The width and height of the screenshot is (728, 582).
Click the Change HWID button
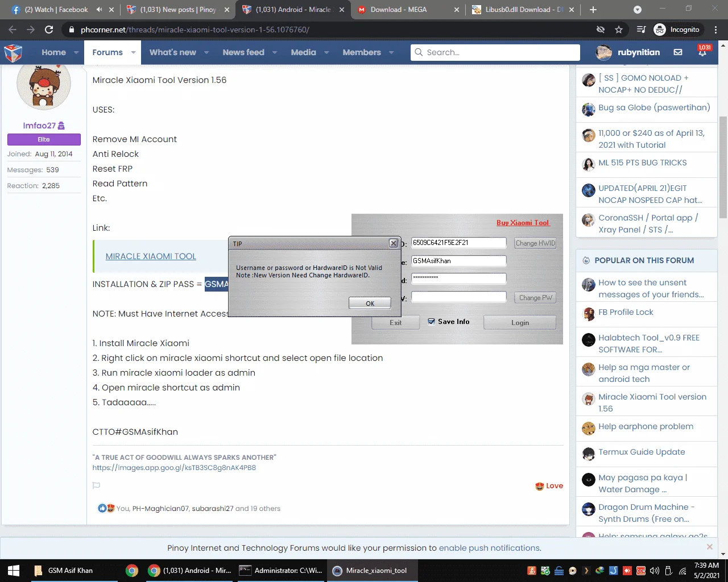(535, 243)
